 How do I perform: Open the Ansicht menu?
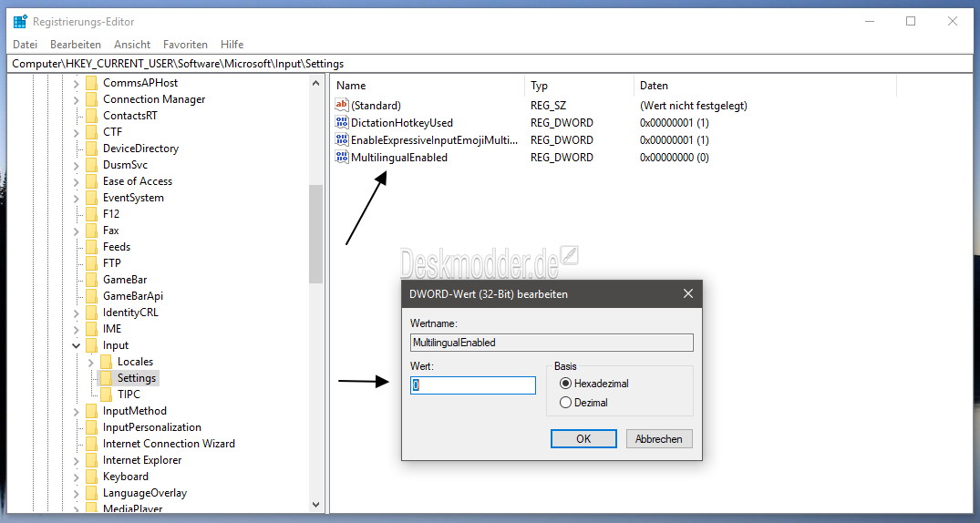click(132, 45)
